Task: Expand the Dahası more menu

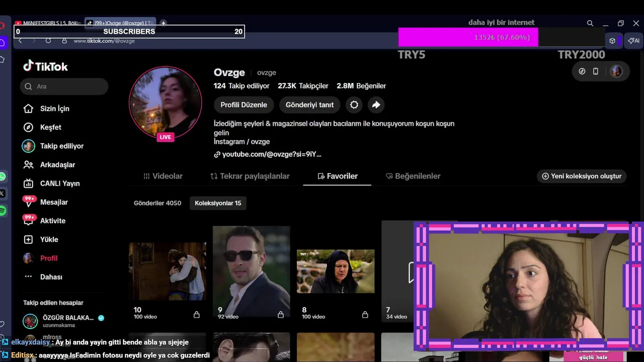Action: 51,277
